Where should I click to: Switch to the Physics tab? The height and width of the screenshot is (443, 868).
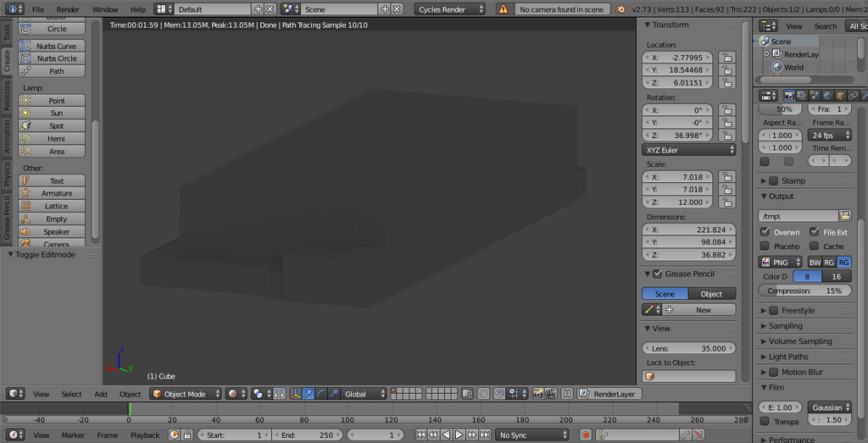point(7,174)
